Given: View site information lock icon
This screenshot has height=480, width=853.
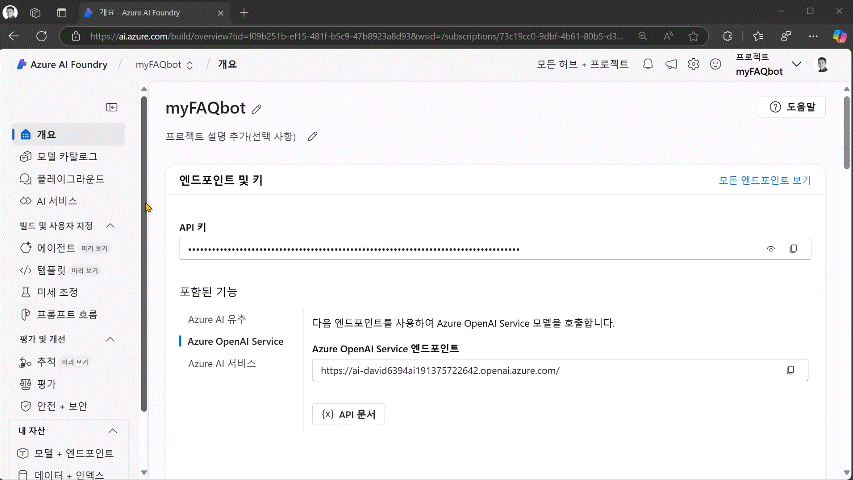Looking at the screenshot, I should [76, 36].
